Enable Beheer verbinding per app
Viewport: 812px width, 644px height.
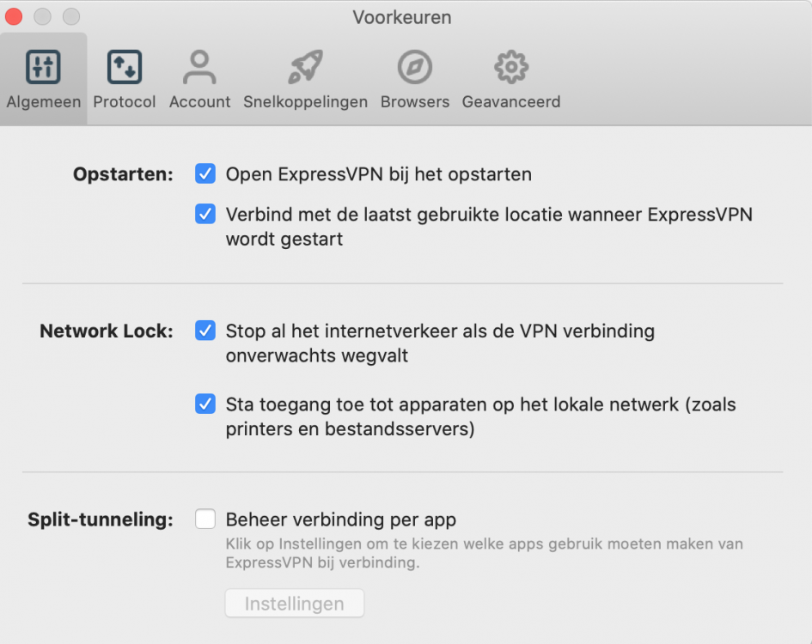205,519
